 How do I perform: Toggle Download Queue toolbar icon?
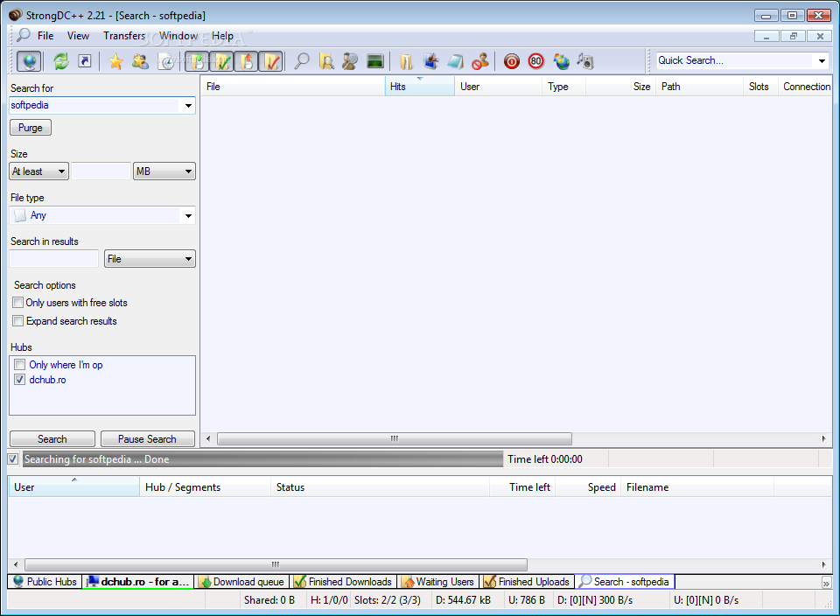click(197, 61)
